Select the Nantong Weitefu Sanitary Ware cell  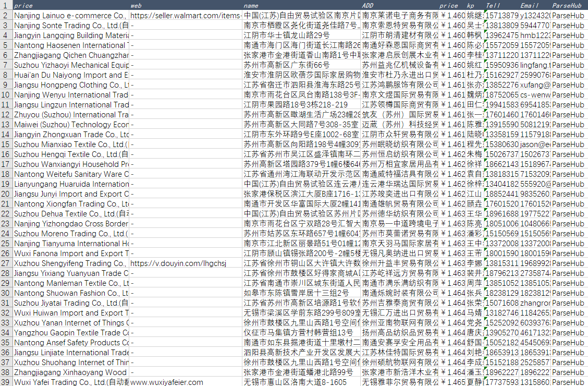[71, 174]
